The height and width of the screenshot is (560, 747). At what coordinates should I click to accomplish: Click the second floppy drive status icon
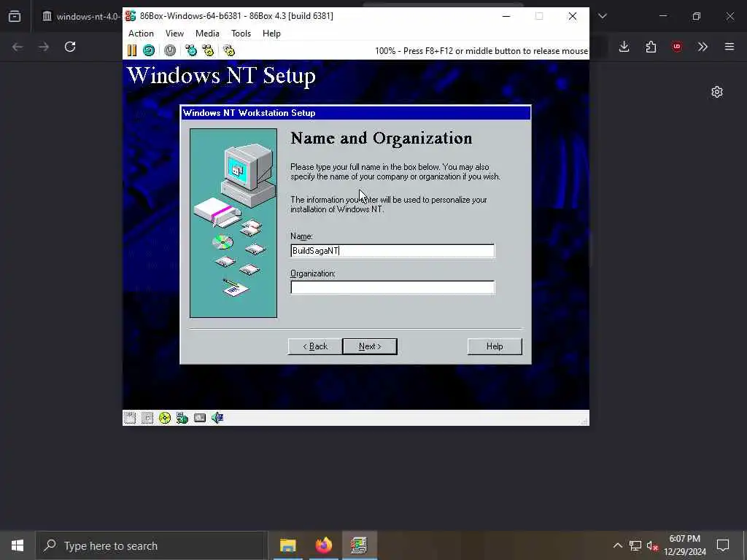click(147, 418)
